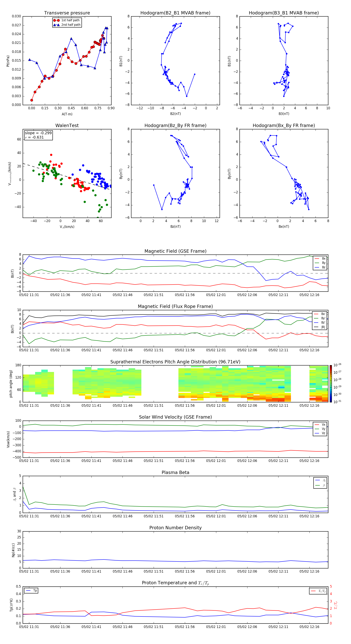The width and height of the screenshot is (351, 644).
Task: Click the 'Magnetic Field (Flux Rope Frame)' title
Action: (x=175, y=307)
